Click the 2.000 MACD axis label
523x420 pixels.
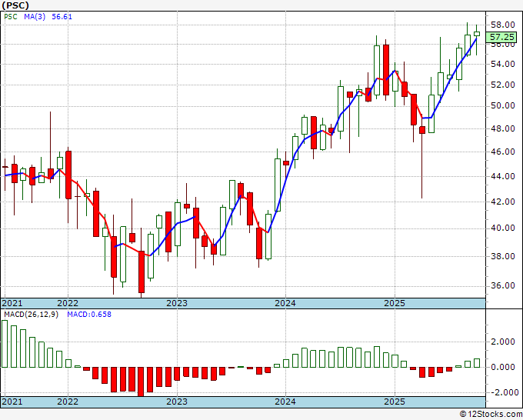click(502, 342)
